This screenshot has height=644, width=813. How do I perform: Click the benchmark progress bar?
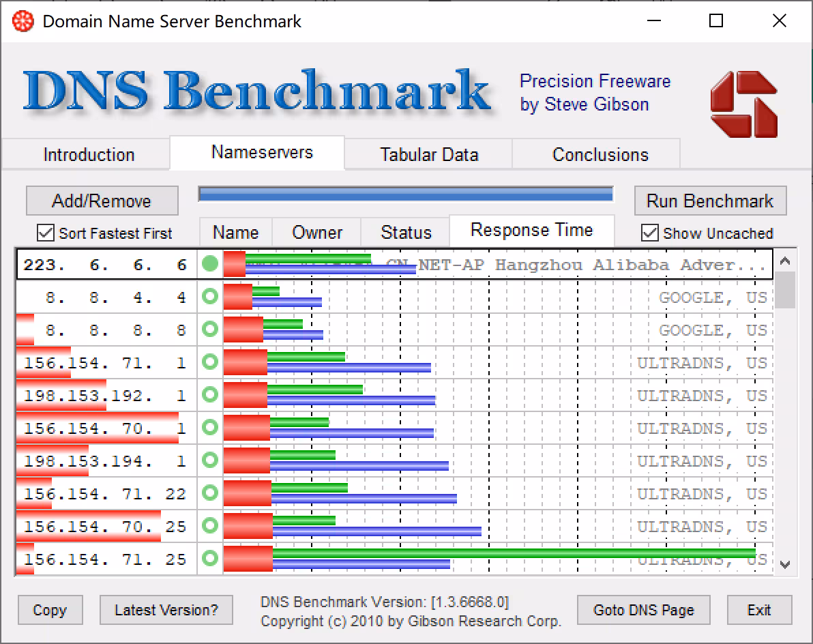coord(405,194)
